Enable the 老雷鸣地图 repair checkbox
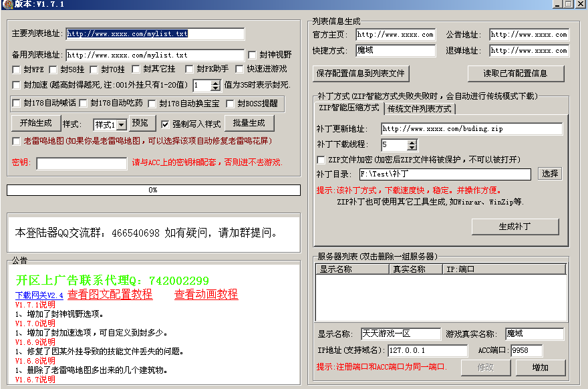Screen dimensions: 588x389 click(x=16, y=141)
